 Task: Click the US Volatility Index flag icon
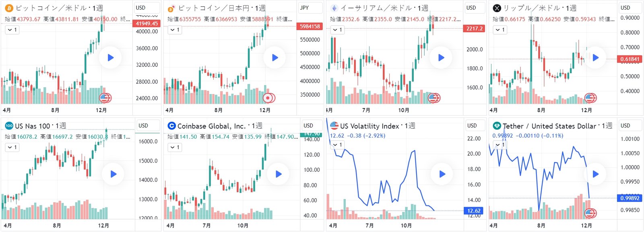click(334, 125)
